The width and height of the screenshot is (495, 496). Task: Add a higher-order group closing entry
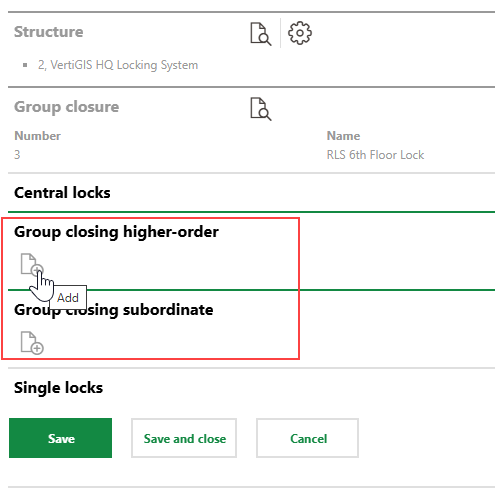pyautogui.click(x=32, y=264)
